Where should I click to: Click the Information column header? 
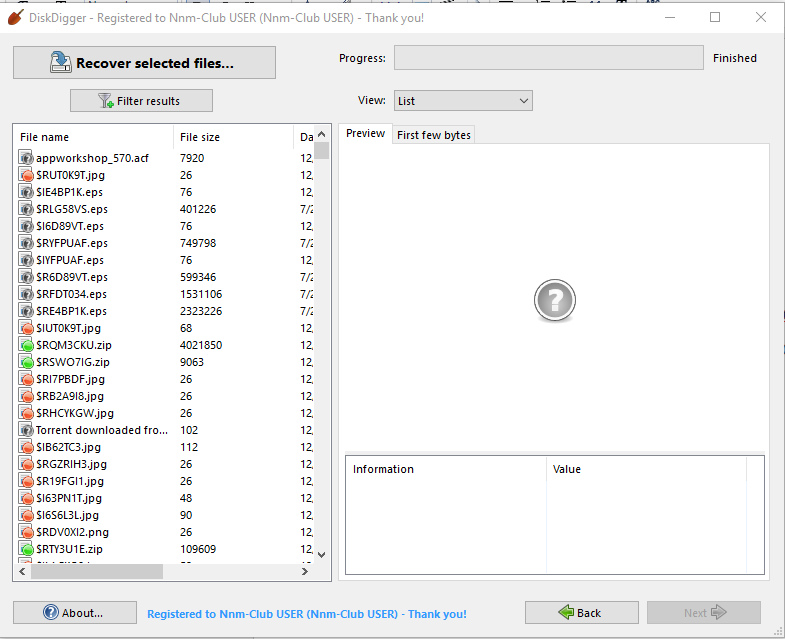446,469
